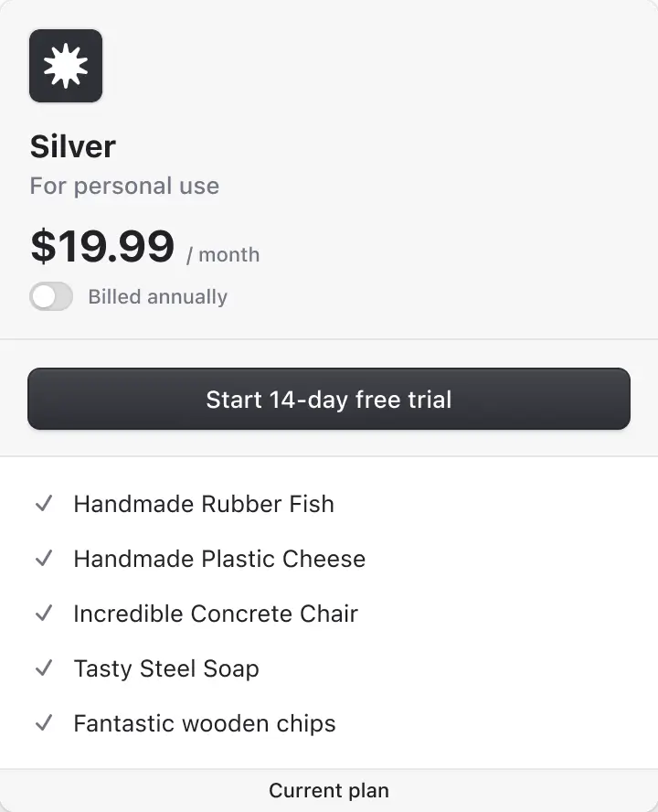Start the 14-day free trial
The image size is (658, 812).
pos(329,399)
